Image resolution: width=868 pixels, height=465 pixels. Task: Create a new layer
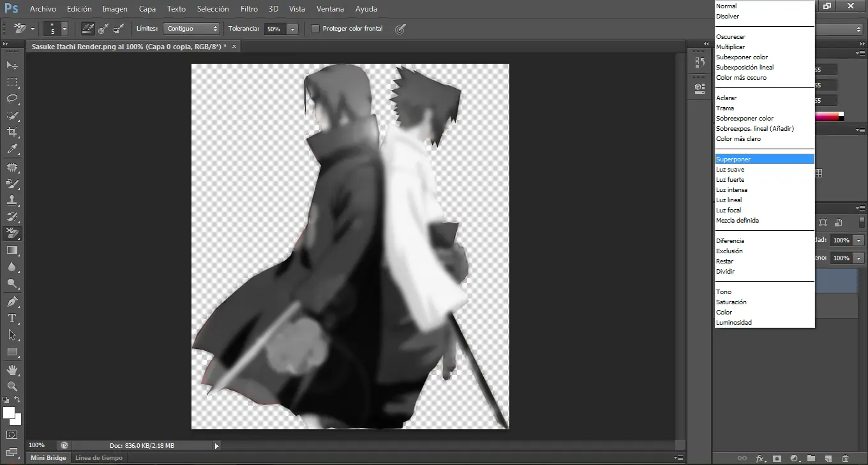pos(828,458)
